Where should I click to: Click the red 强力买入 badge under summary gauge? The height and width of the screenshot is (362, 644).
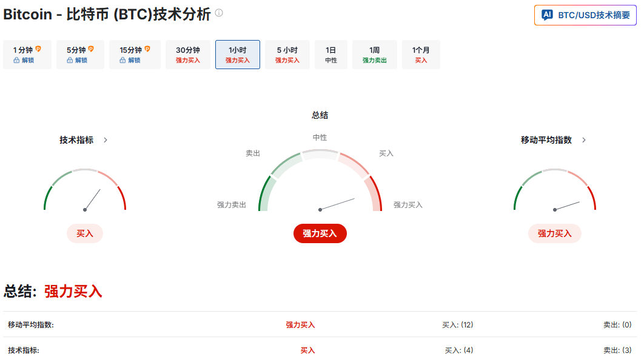pyautogui.click(x=320, y=233)
